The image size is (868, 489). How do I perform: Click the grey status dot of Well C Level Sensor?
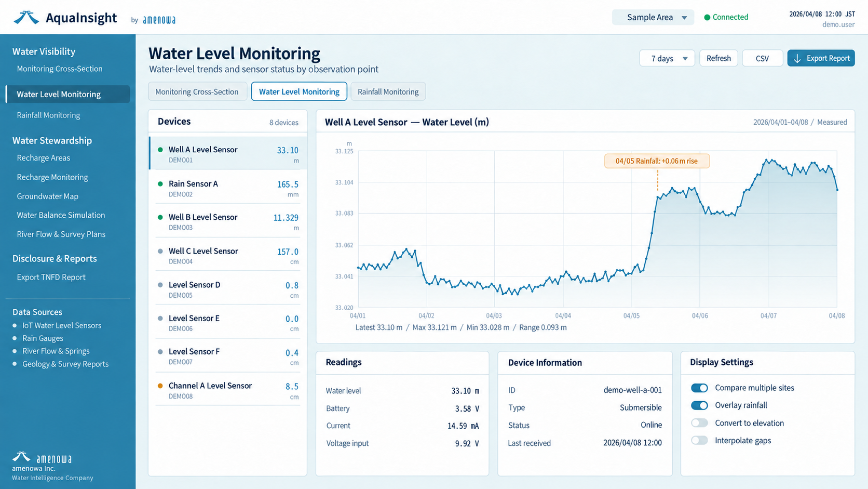[x=160, y=251]
